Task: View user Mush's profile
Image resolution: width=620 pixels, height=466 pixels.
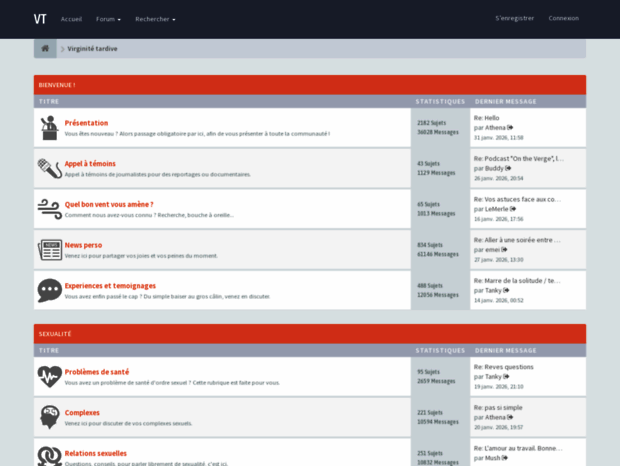Action: (x=493, y=458)
